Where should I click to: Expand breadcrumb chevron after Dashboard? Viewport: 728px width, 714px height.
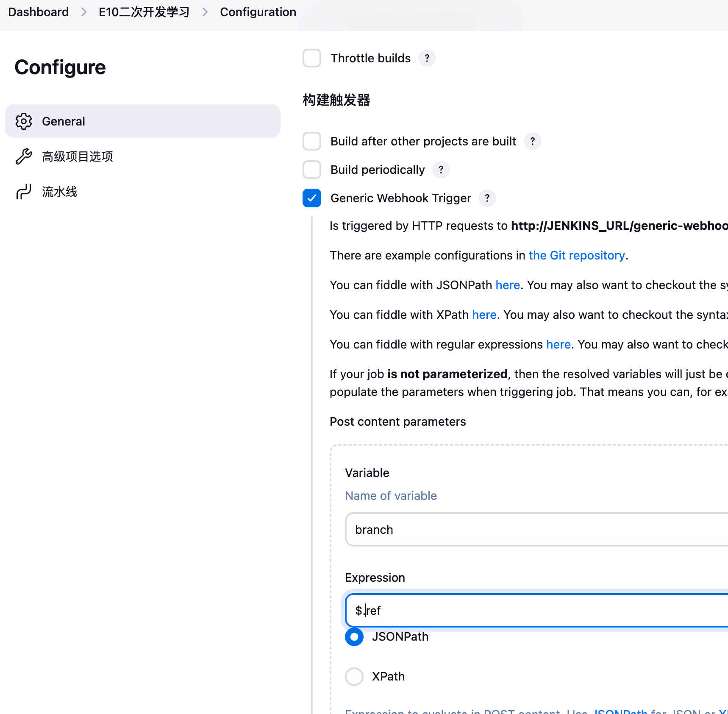tap(84, 12)
